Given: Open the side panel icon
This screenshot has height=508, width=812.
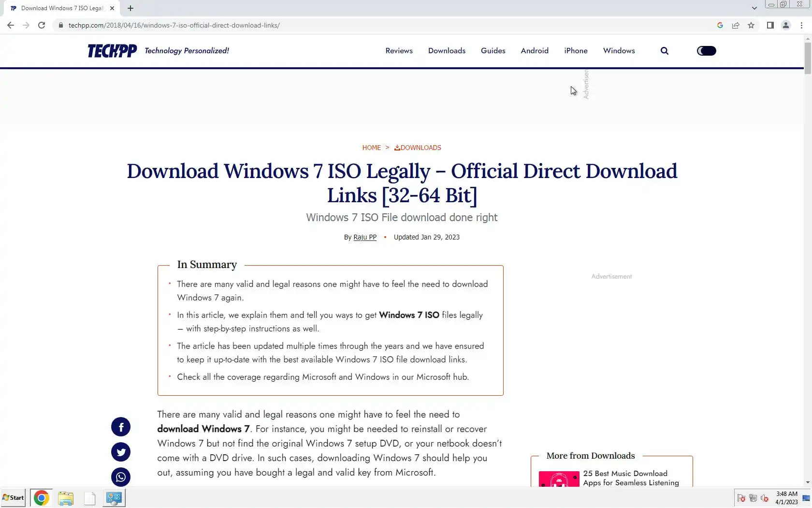Looking at the screenshot, I should click(x=770, y=25).
